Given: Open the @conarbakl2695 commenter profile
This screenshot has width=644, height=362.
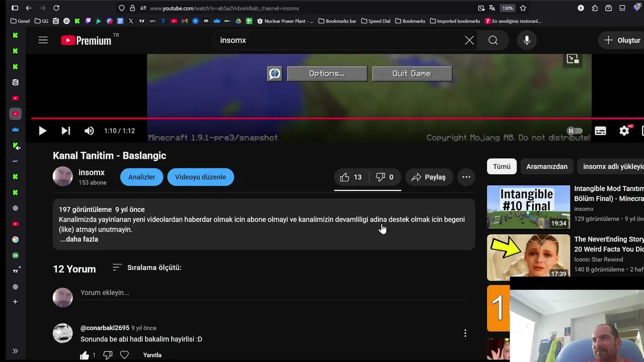Looking at the screenshot, I should pos(105,328).
